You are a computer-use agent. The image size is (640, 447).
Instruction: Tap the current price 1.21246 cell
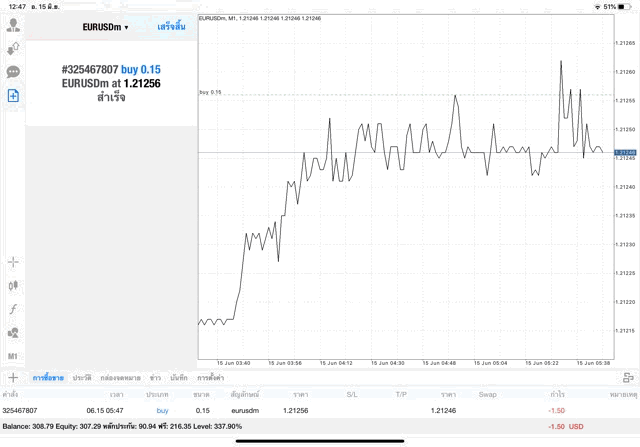443,411
